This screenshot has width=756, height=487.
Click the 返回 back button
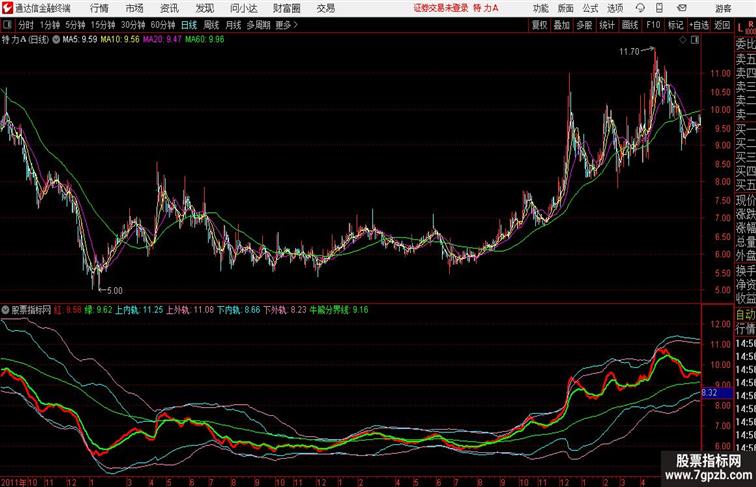722,25
